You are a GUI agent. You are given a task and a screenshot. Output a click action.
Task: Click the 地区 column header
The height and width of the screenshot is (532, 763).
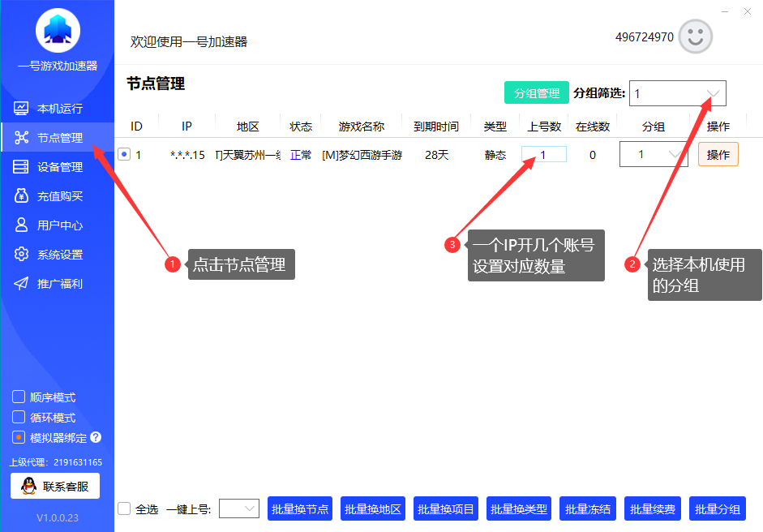[247, 127]
